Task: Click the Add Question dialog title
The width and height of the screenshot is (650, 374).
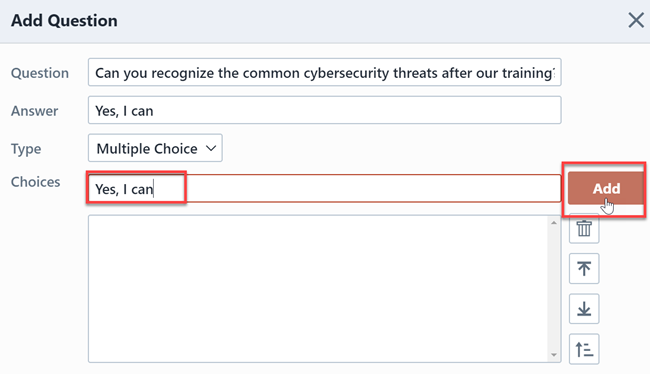Action: (x=64, y=21)
